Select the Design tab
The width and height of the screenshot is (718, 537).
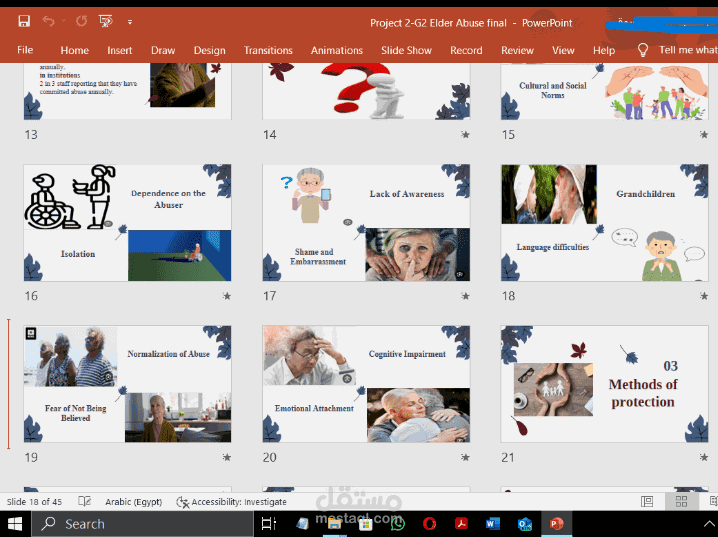[x=209, y=50]
